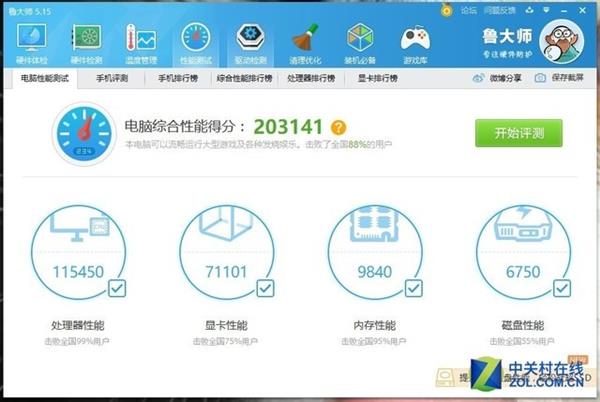Open the 问题反馈 link in title bar
The height and width of the screenshot is (402, 600).
(499, 10)
